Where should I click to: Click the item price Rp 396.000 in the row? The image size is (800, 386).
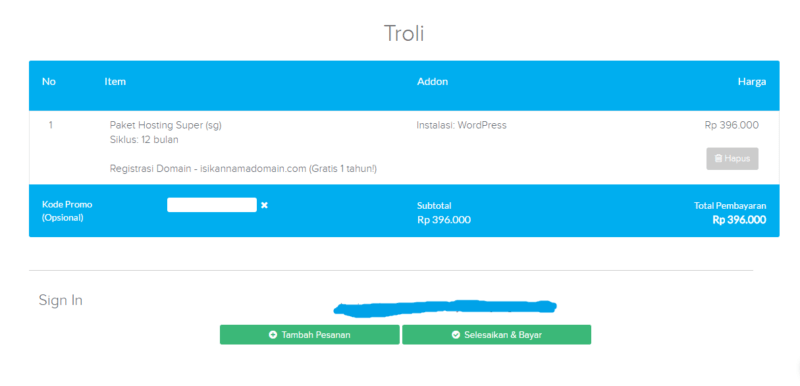pyautogui.click(x=731, y=125)
